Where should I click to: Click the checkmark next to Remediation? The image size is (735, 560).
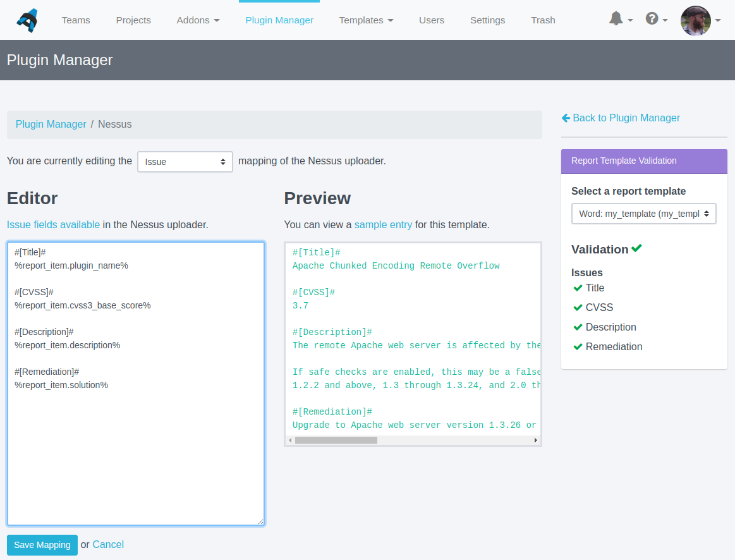point(577,346)
